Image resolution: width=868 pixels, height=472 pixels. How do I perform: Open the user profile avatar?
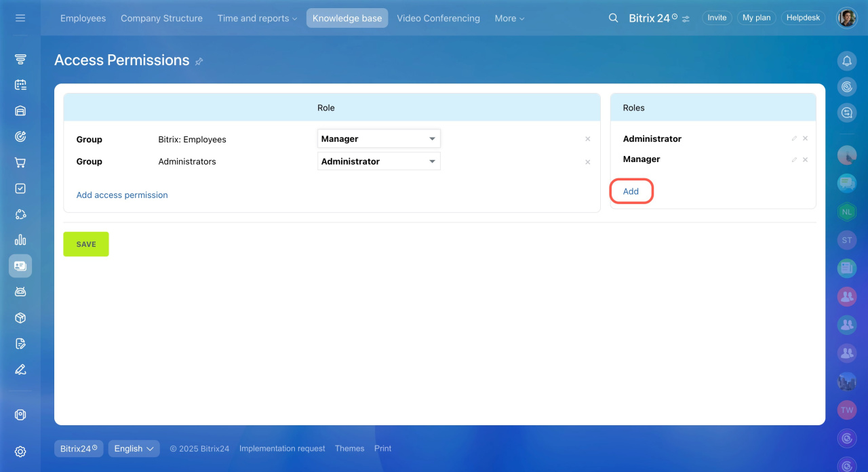coord(847,18)
